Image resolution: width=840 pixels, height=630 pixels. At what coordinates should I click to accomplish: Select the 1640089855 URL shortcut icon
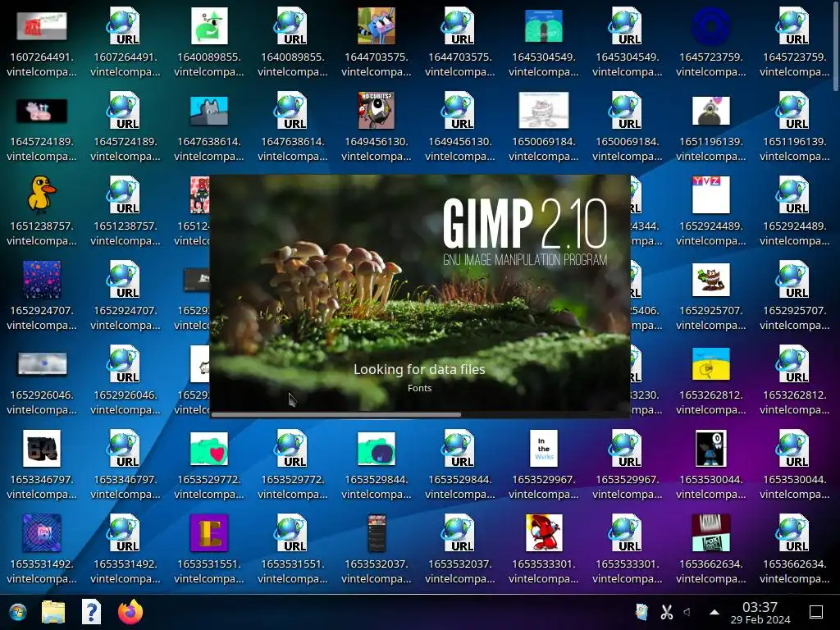click(x=291, y=25)
